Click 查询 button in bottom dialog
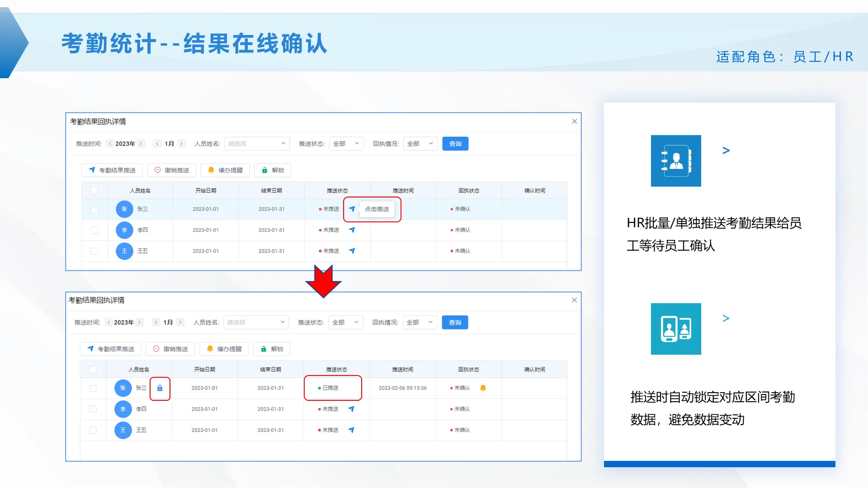The width and height of the screenshot is (868, 488). 455,322
